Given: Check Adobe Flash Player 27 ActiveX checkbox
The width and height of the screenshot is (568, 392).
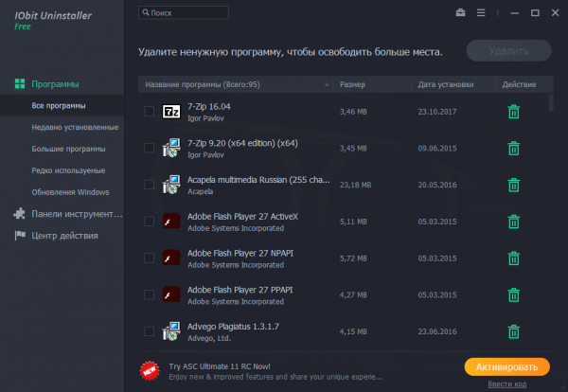Looking at the screenshot, I should pyautogui.click(x=149, y=221).
